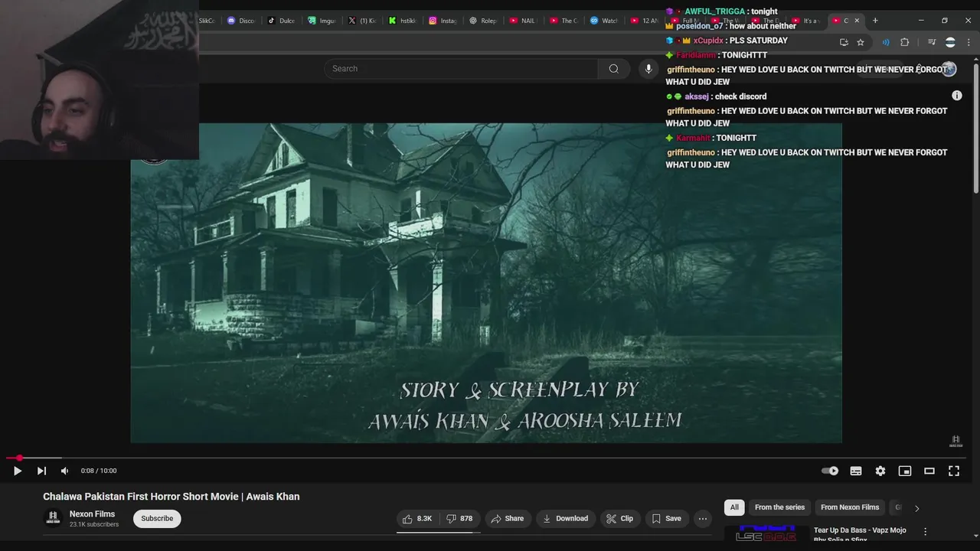980x551 pixels.
Task: Focus the YouTube search field
Action: tap(461, 69)
